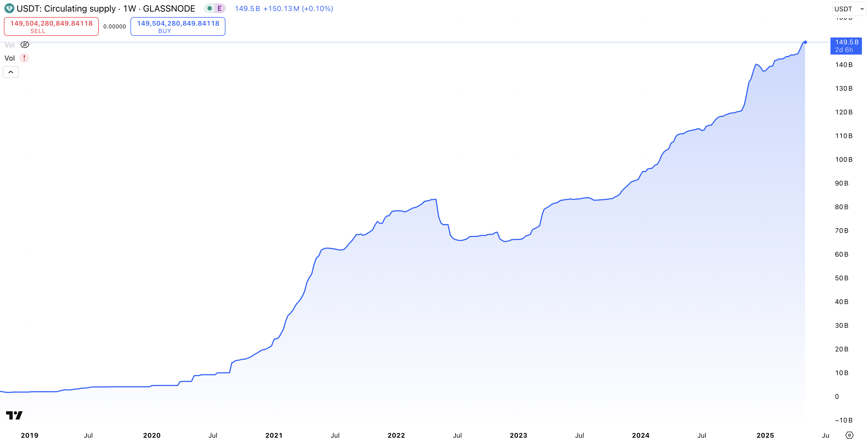Image resolution: width=868 pixels, height=441 pixels.
Task: Click the chart title USDT Circulating supply
Action: tap(106, 9)
